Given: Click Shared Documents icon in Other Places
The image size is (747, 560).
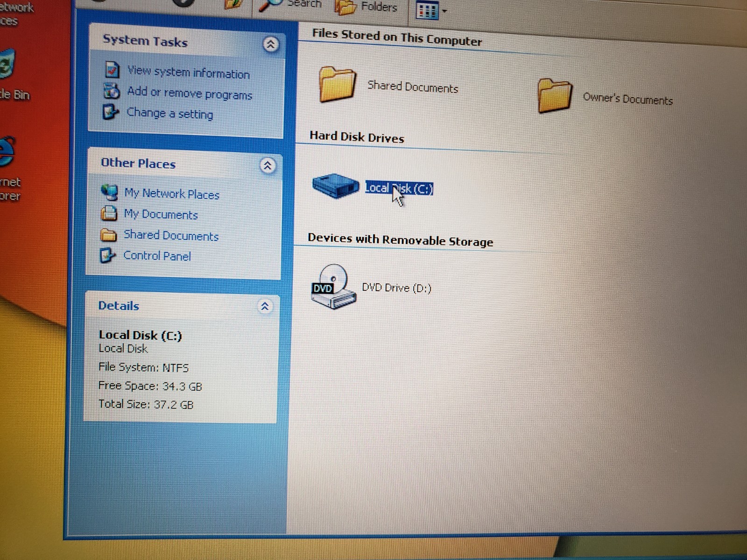Looking at the screenshot, I should [108, 234].
